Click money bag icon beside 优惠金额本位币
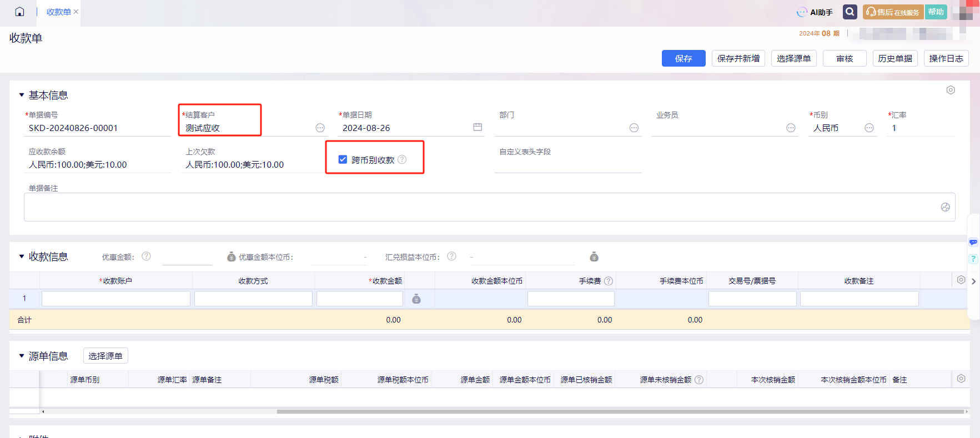The image size is (980, 438). (232, 256)
